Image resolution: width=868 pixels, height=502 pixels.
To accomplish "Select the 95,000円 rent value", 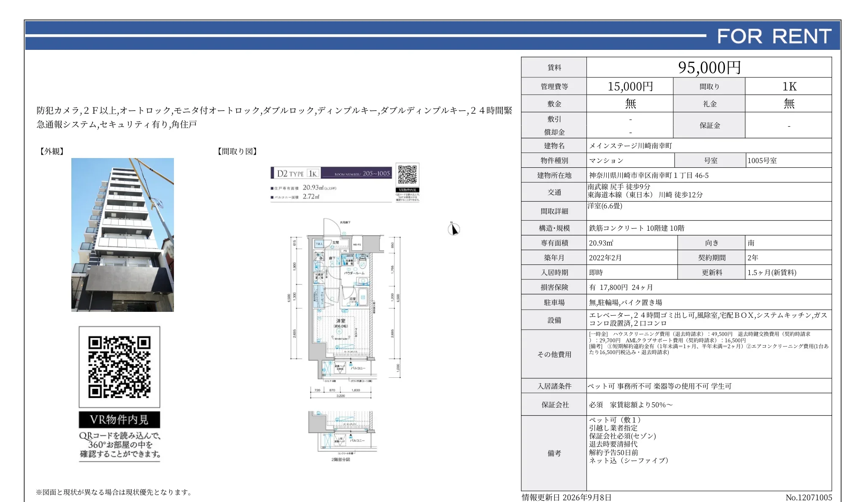I will click(709, 68).
